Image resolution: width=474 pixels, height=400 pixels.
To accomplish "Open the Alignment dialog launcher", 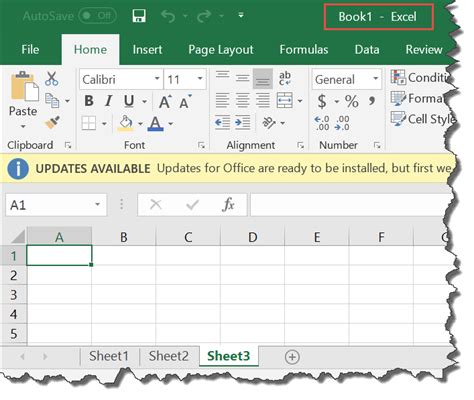I will point(300,145).
